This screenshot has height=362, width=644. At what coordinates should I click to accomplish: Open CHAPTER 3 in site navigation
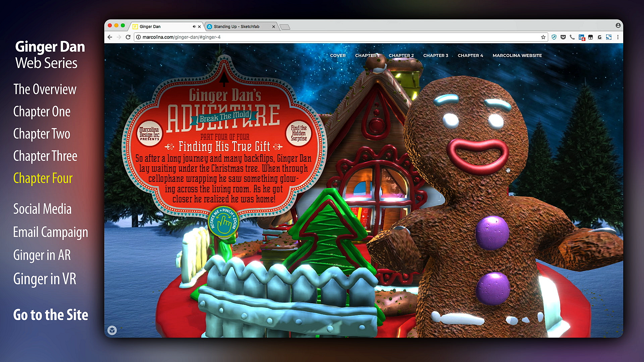click(436, 55)
